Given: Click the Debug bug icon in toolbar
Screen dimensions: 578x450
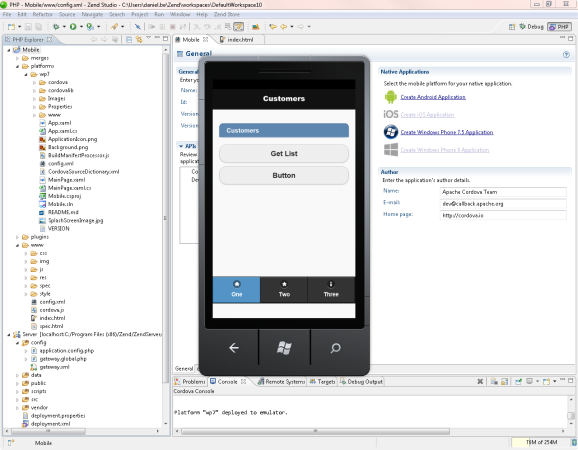Looking at the screenshot, I should (56, 27).
